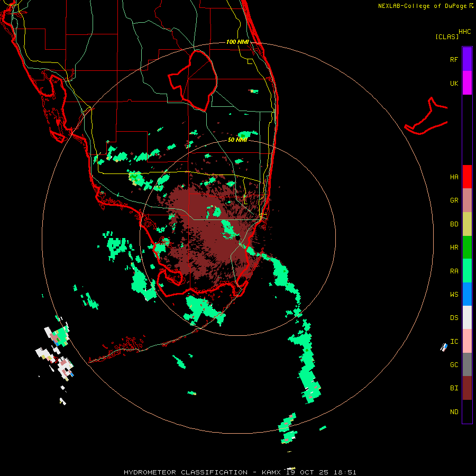Click the HYDROMETEOR CLASSIFICATION title text
The width and height of the screenshot is (476, 476).
tap(186, 472)
